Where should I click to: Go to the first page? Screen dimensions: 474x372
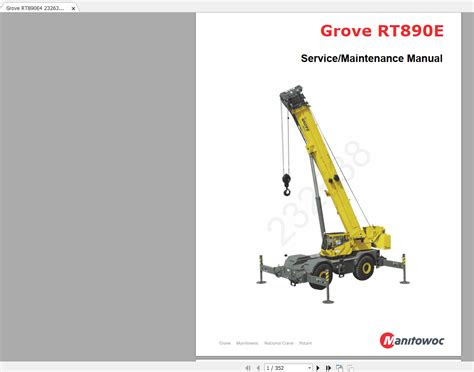(x=248, y=368)
